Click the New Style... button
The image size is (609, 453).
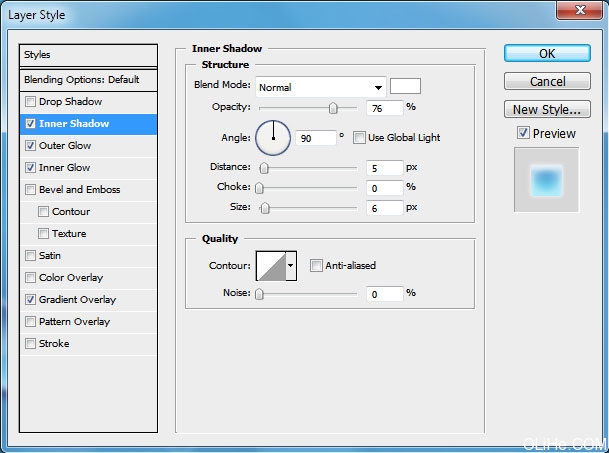(x=547, y=110)
